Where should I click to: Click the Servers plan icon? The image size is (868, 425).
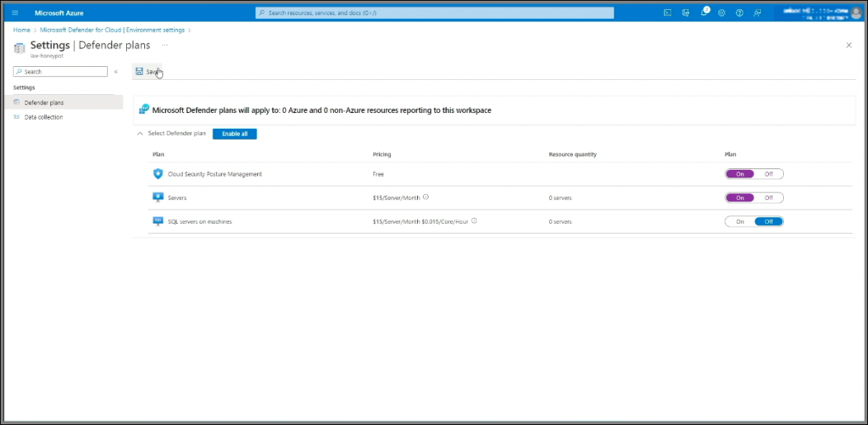point(158,198)
